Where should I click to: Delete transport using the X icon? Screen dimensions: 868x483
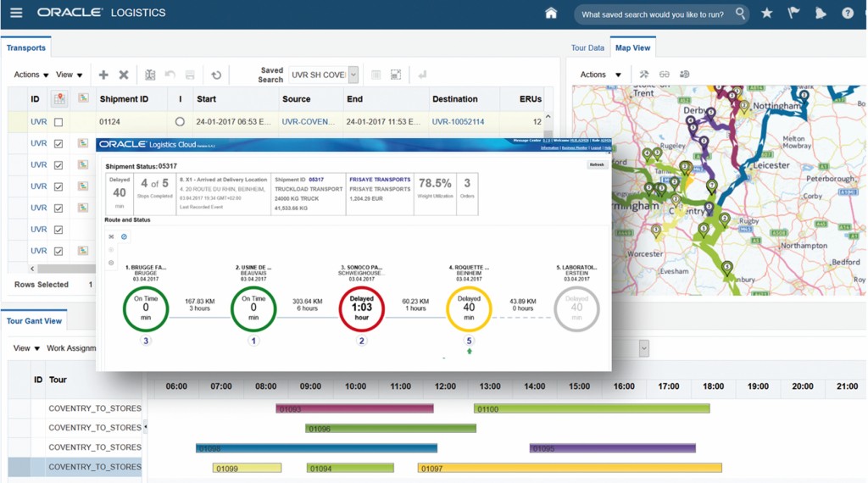tap(124, 75)
